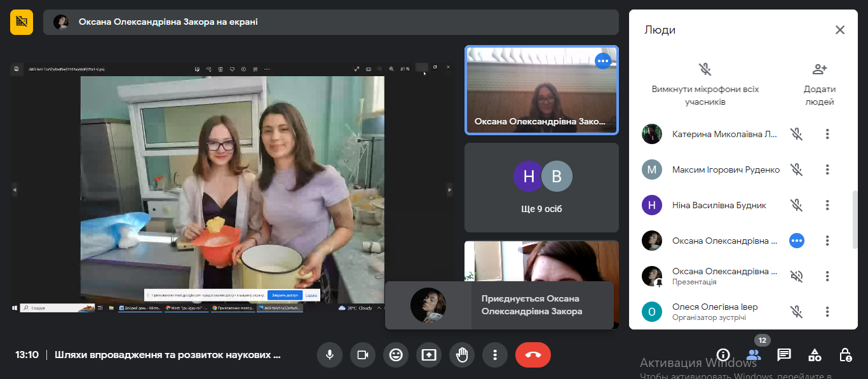Click the partially covered video tile below 'Ще 9 осіб'

point(541,260)
